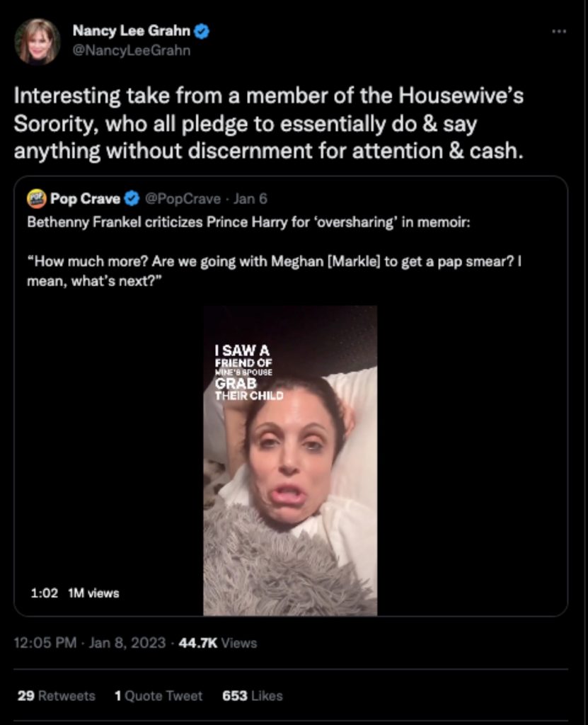Select the Pop Crave account name

coord(85,199)
